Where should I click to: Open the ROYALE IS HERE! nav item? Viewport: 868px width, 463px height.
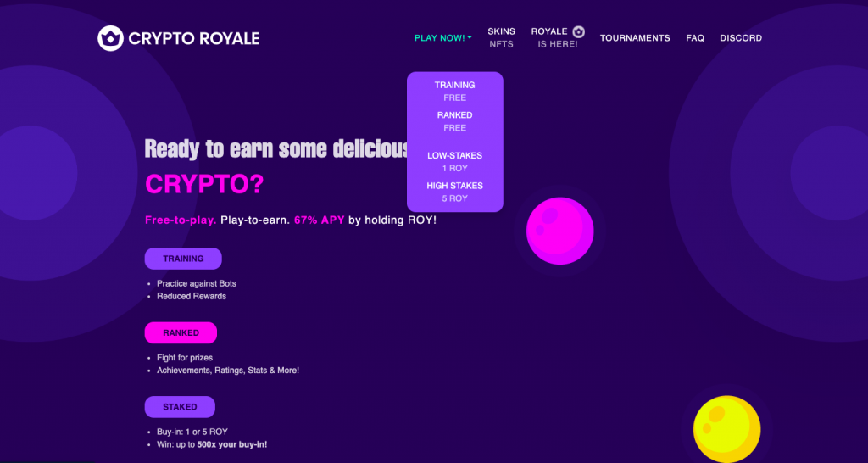[558, 37]
